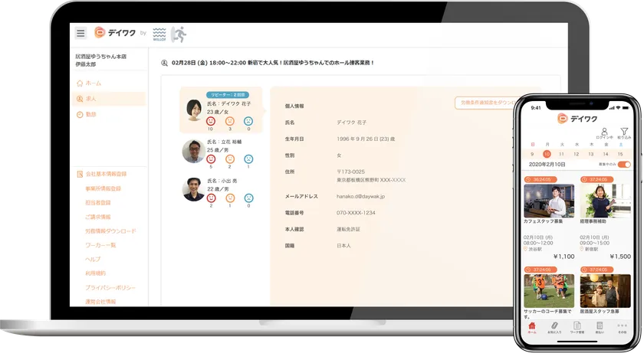Tap the ログイン中 user icon on the phone

point(604,133)
